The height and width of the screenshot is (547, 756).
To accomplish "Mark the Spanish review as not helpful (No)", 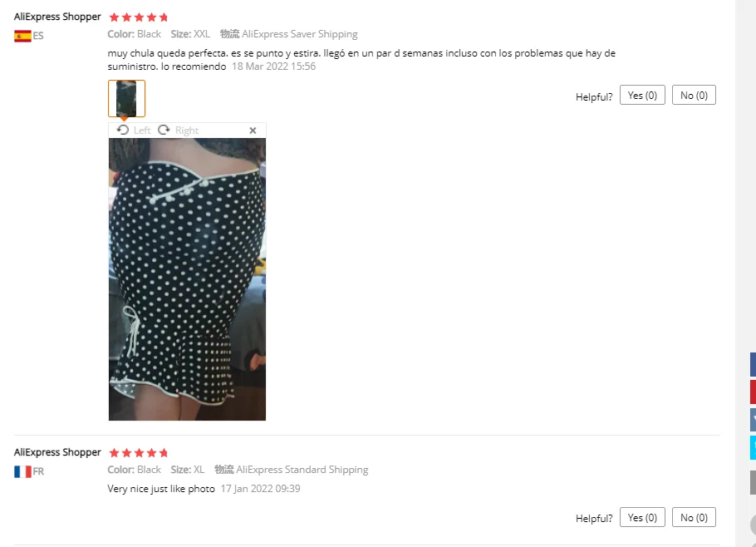I will click(x=694, y=96).
